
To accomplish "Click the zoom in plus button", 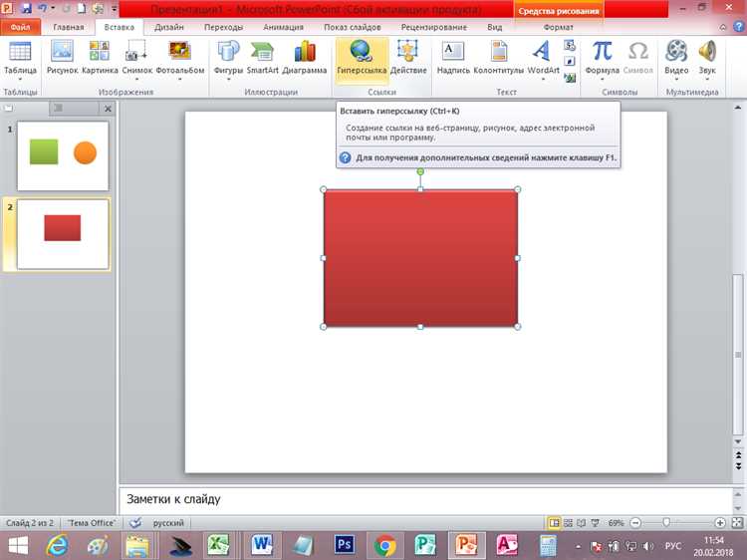I will point(720,523).
